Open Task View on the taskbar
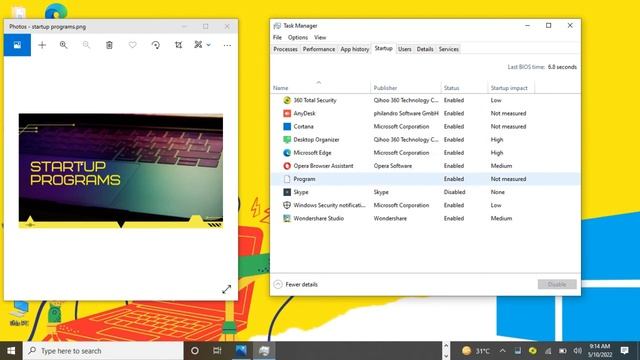Viewport: 640px width, 360px height. pos(217,351)
